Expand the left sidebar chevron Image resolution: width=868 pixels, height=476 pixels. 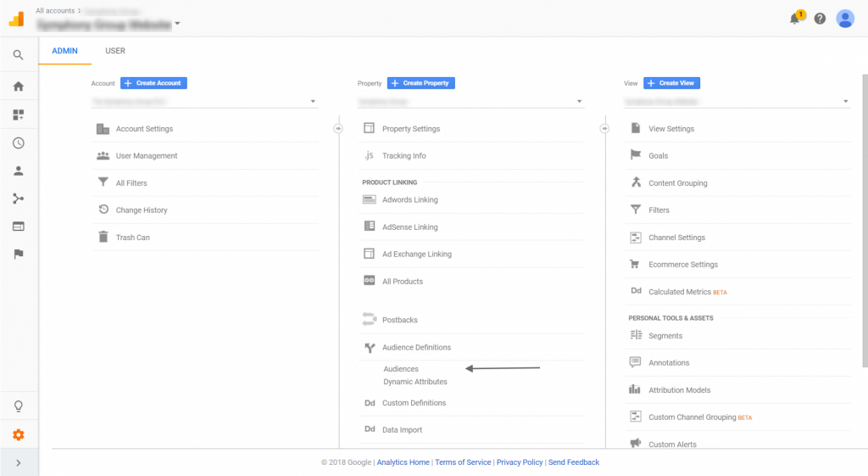click(19, 462)
